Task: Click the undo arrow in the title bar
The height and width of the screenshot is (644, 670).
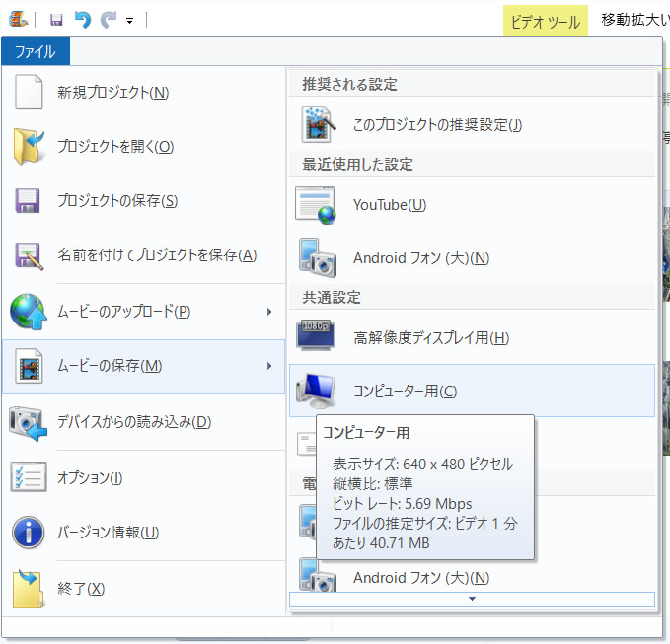Action: click(x=83, y=20)
